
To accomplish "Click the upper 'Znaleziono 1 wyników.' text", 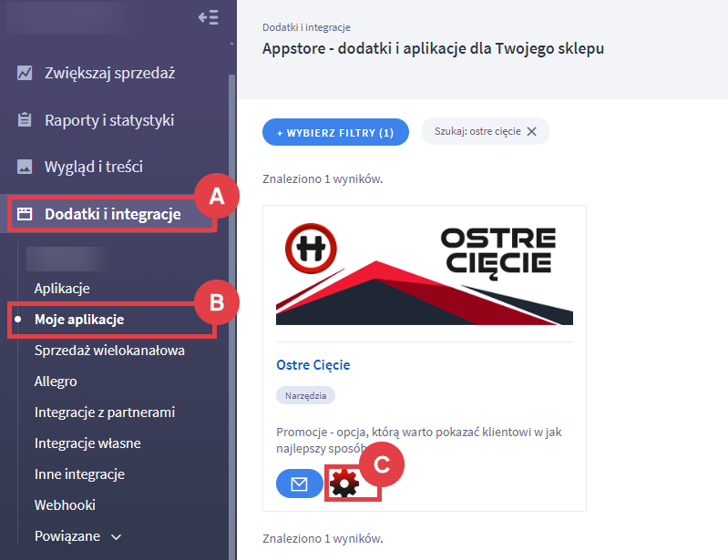I will coord(323,179).
